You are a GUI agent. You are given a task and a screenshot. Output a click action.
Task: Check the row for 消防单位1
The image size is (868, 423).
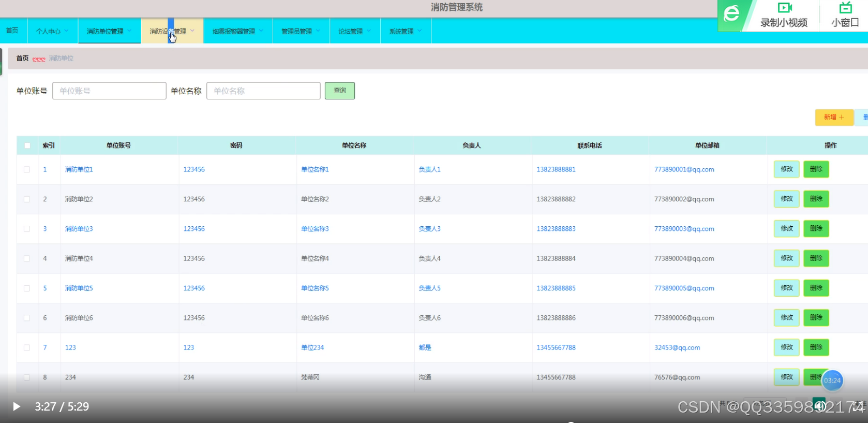[27, 169]
